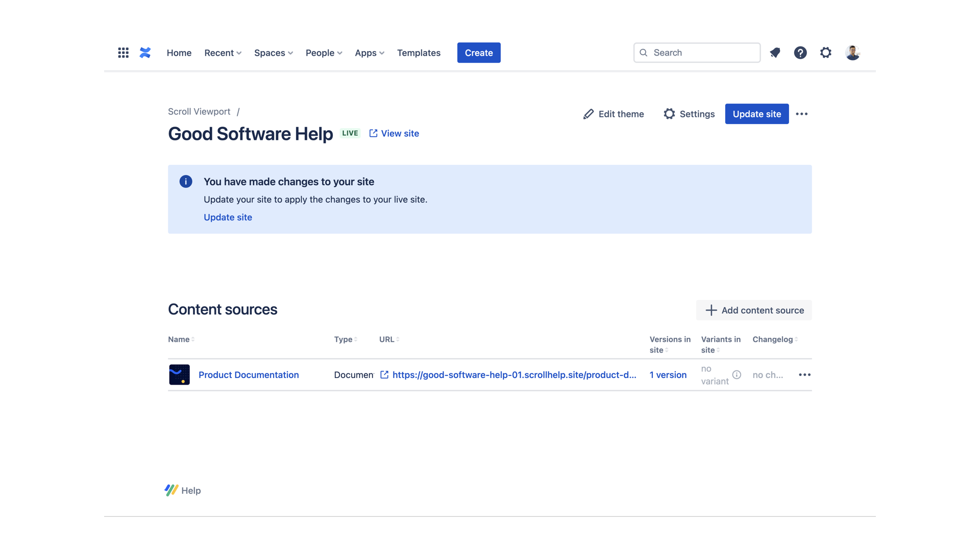Open row actions for Product Documentation

coord(804,374)
